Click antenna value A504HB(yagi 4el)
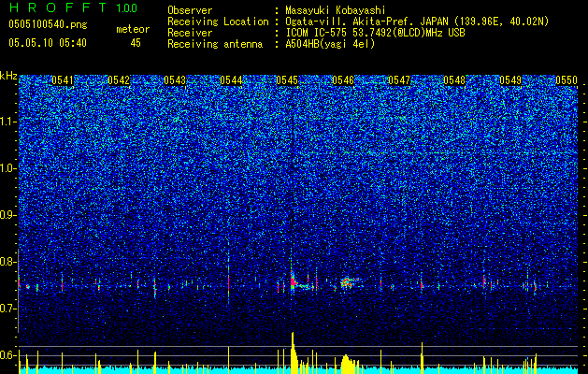The image size is (588, 374). click(330, 44)
